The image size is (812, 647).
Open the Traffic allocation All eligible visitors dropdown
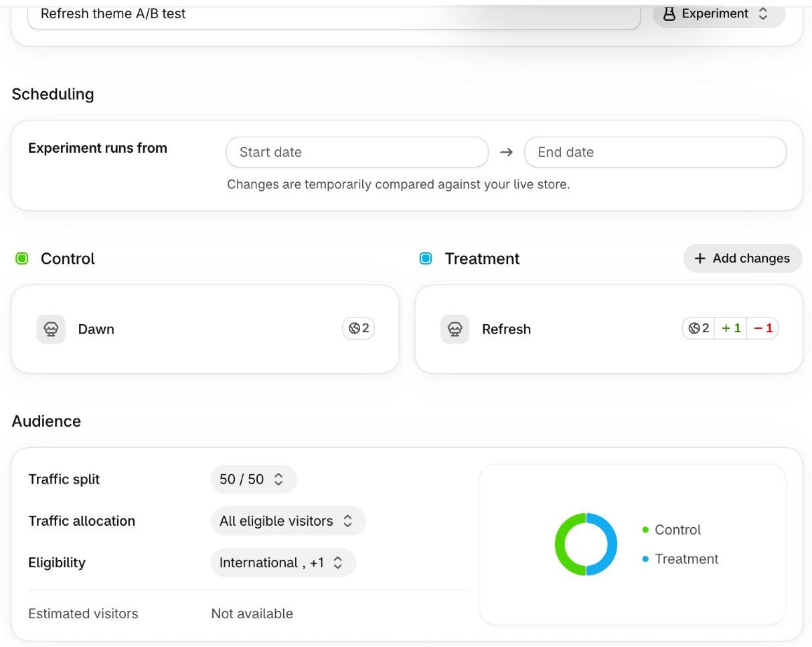tap(288, 521)
